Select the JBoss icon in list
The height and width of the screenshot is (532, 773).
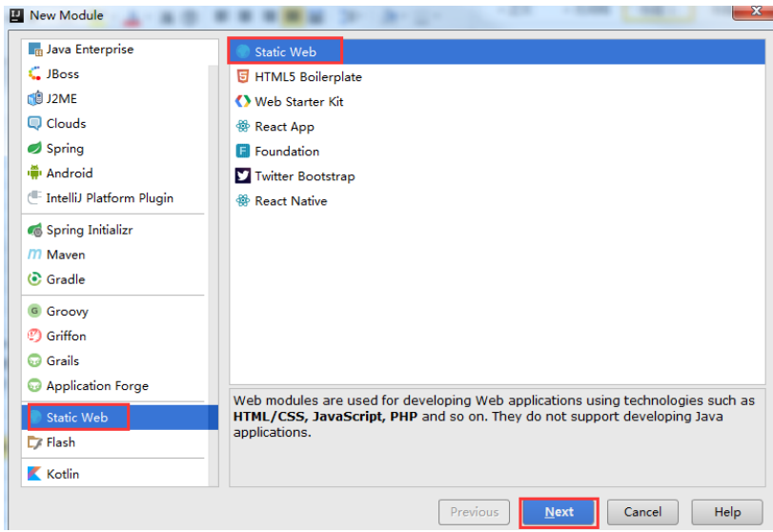click(x=34, y=74)
